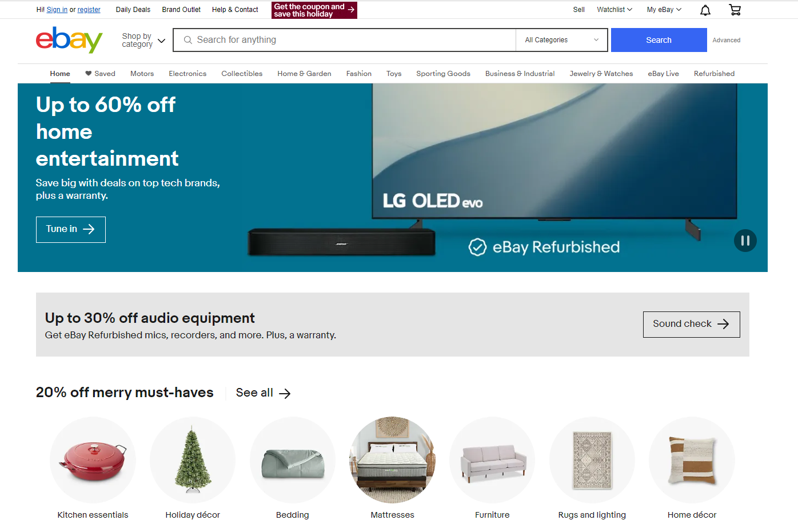This screenshot has height=532, width=798.
Task: Open the All Categories dropdown
Action: (x=562, y=40)
